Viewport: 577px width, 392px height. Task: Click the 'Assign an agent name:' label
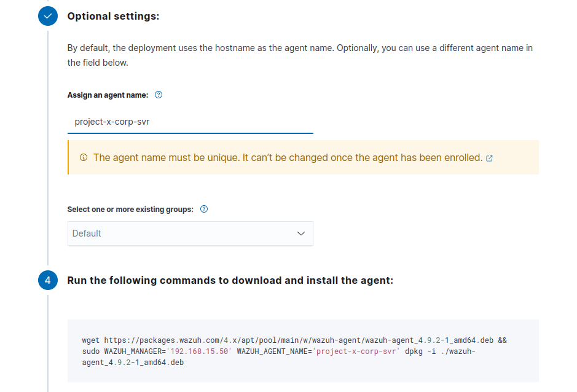click(108, 95)
